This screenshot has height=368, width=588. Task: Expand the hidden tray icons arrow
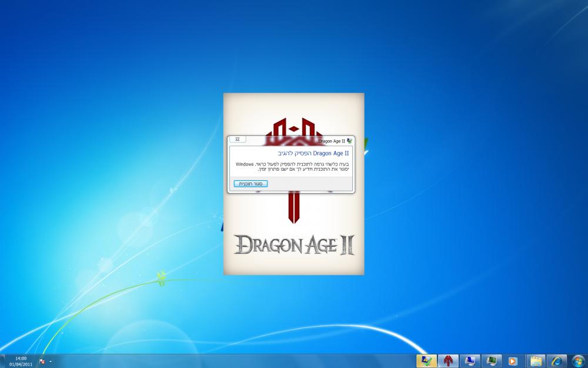coord(51,362)
